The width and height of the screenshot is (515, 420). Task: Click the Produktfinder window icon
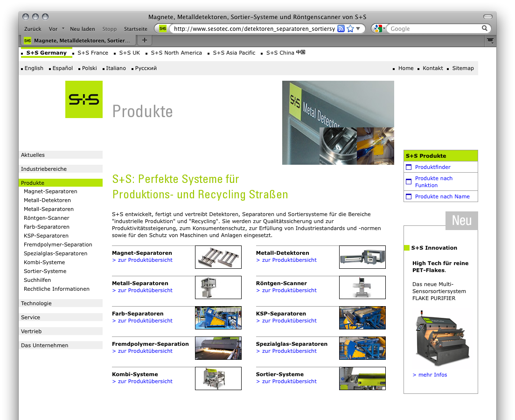pos(409,167)
